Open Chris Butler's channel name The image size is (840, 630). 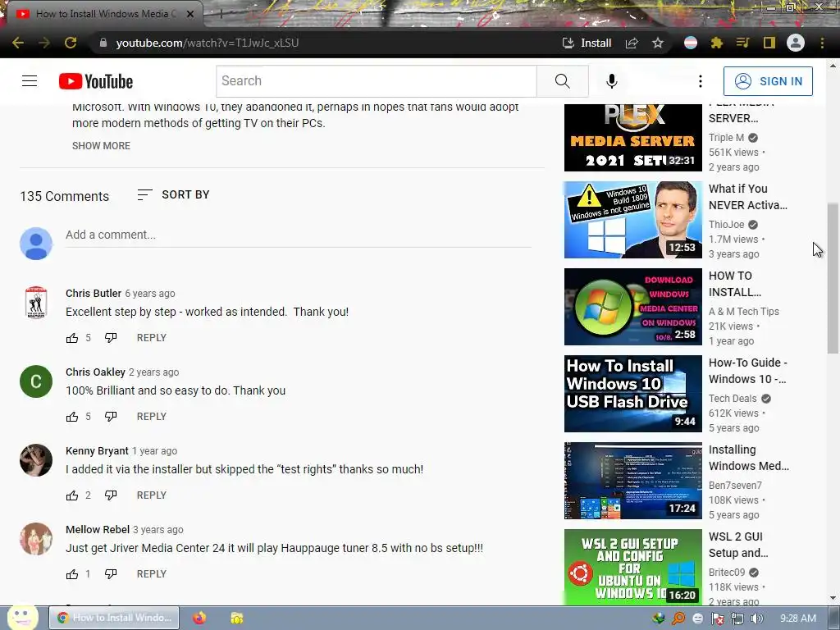coord(94,293)
